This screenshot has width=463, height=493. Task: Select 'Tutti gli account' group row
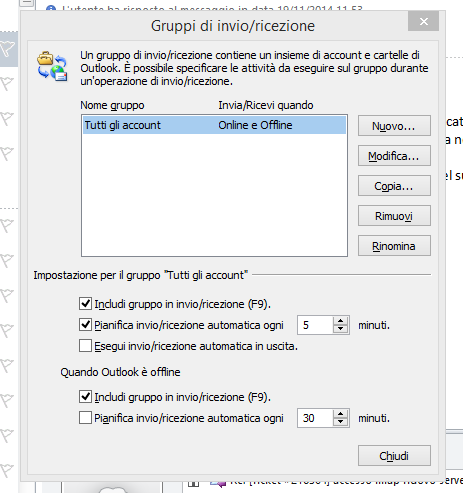click(214, 125)
